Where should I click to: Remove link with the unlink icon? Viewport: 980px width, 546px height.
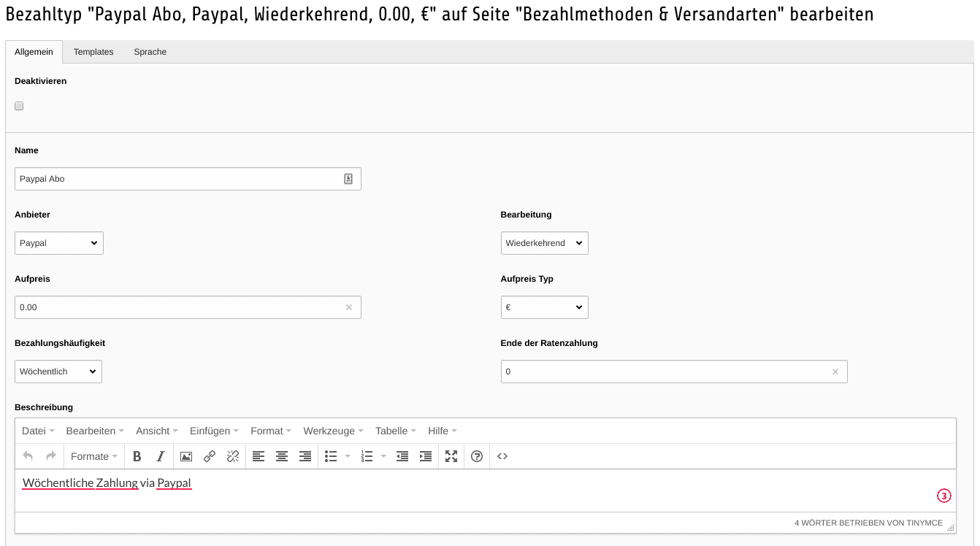233,456
